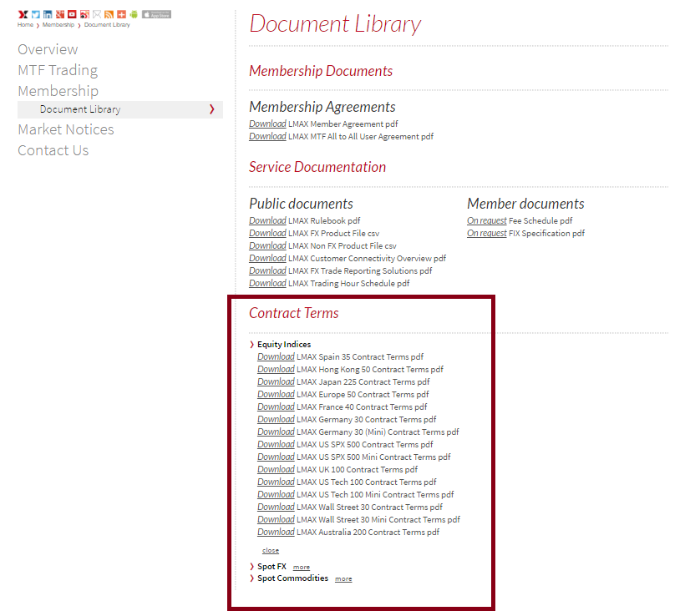685x616 pixels.
Task: Download LMAX US SPX 500 Mini Contract Terms
Action: pos(276,457)
